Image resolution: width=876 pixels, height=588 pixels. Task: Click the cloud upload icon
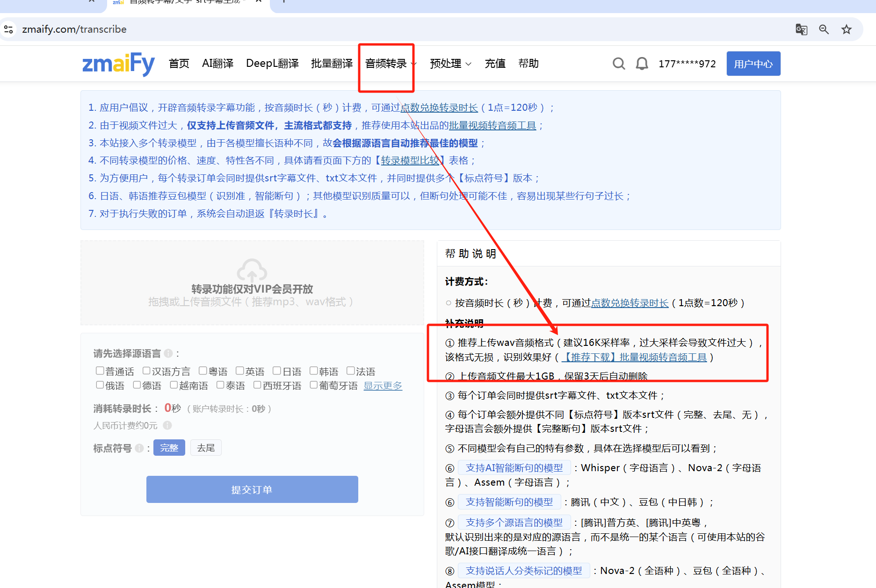click(252, 270)
